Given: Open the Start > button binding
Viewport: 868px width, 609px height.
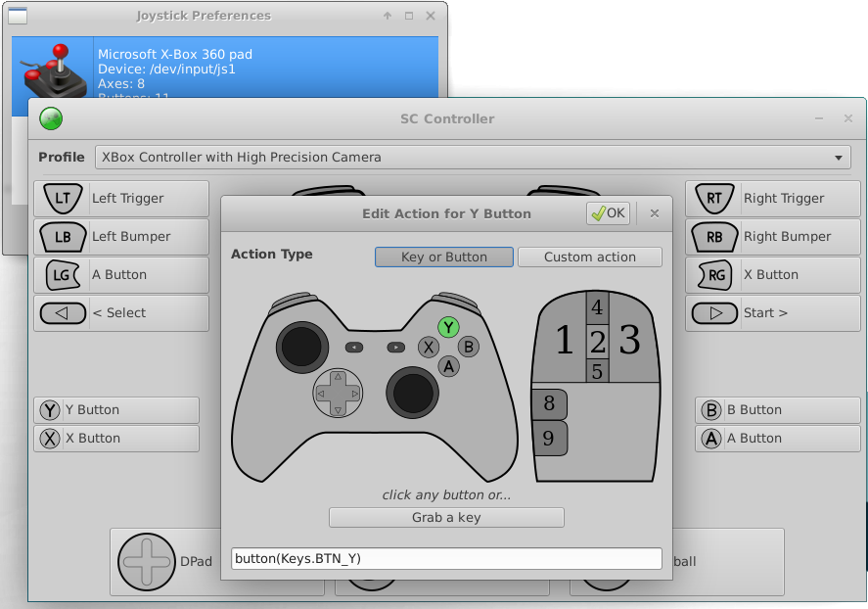Looking at the screenshot, I should 775,313.
